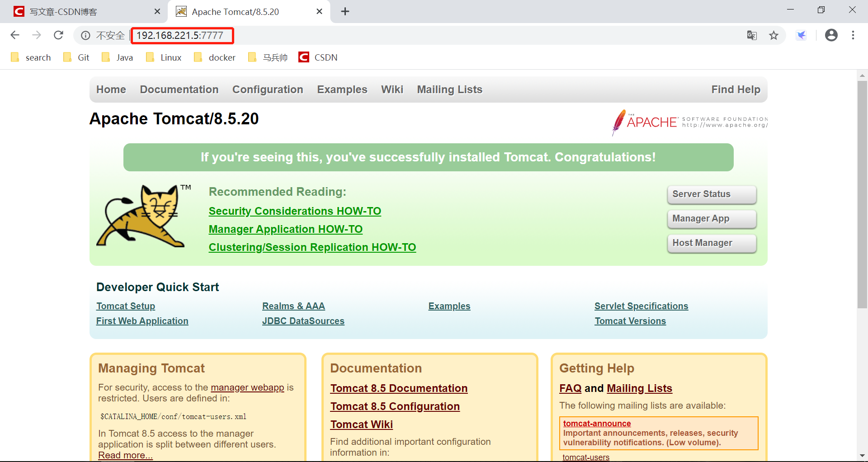The image size is (868, 462).
Task: Open the Tomcat Wiki link
Action: click(x=362, y=424)
